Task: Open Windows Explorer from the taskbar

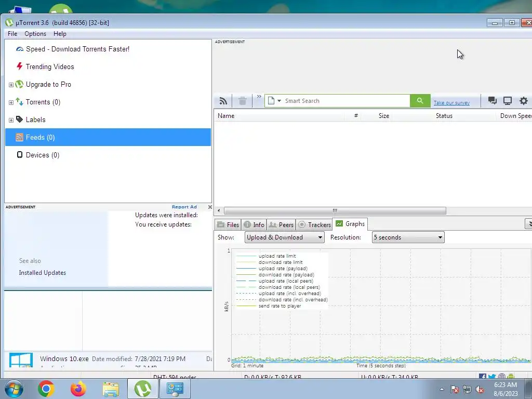Action: (111, 389)
